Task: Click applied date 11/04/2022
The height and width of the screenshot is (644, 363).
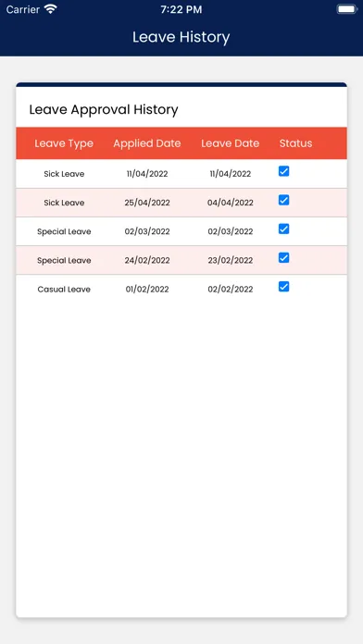Action: point(147,174)
